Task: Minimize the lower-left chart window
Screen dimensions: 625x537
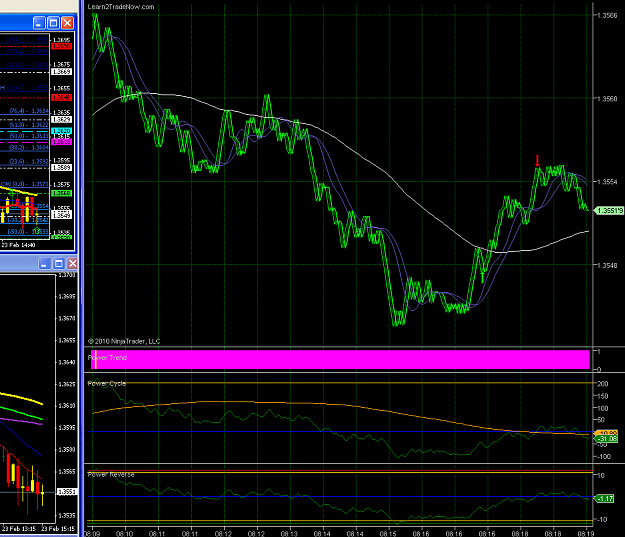Action: (x=44, y=264)
